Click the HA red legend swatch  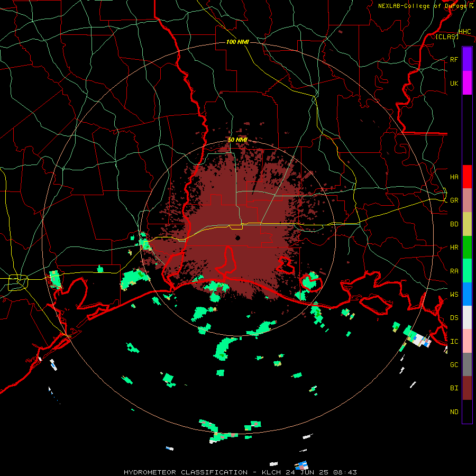coord(467,177)
